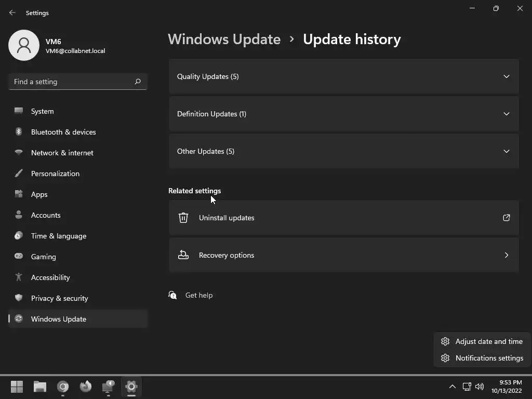Click the Privacy shield icon
Screen dimensions: 532x399
(x=19, y=298)
